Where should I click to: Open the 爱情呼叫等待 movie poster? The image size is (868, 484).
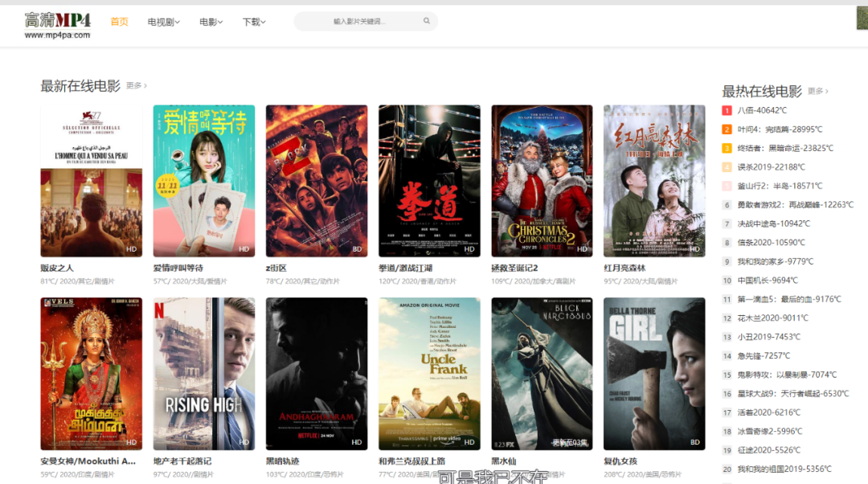(x=204, y=180)
